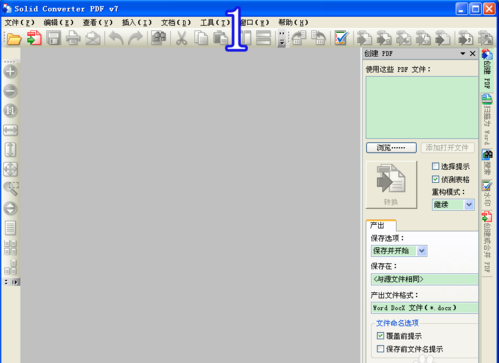Click the rotate pages right icon
499x363 pixels.
tap(319, 38)
